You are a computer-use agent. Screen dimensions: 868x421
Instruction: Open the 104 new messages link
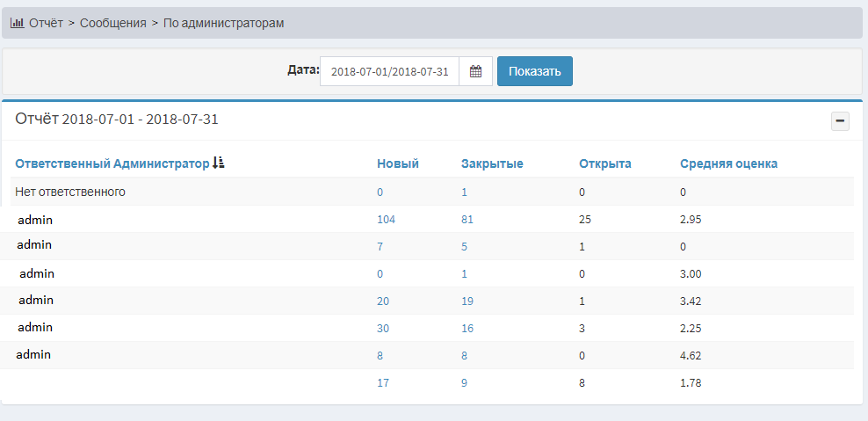[386, 220]
